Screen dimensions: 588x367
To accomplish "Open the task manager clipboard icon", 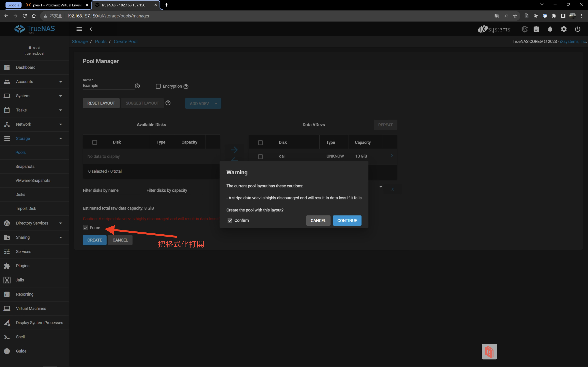I will click(x=536, y=29).
